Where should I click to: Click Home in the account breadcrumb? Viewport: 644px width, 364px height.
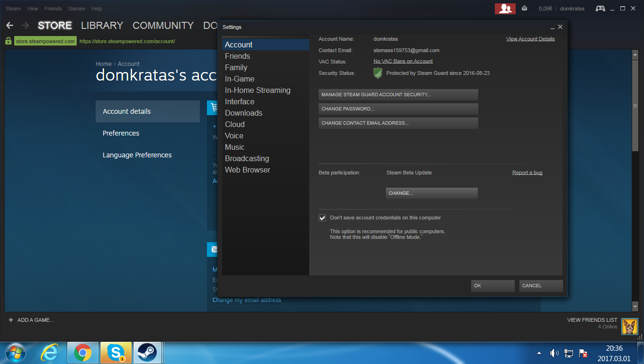coord(103,64)
